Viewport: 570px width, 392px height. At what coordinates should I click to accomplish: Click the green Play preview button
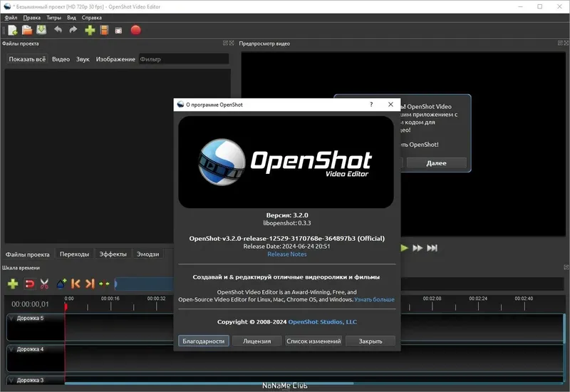pyautogui.click(x=404, y=248)
